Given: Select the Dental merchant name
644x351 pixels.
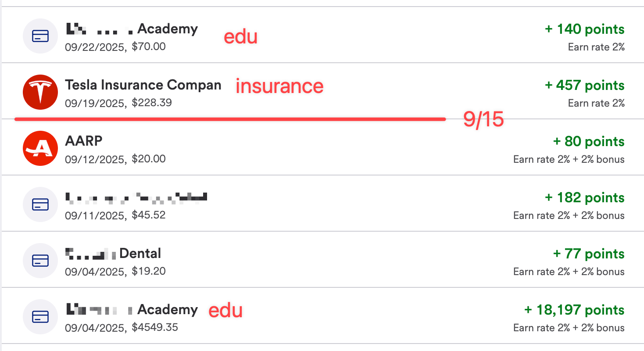Looking at the screenshot, I should point(140,254).
